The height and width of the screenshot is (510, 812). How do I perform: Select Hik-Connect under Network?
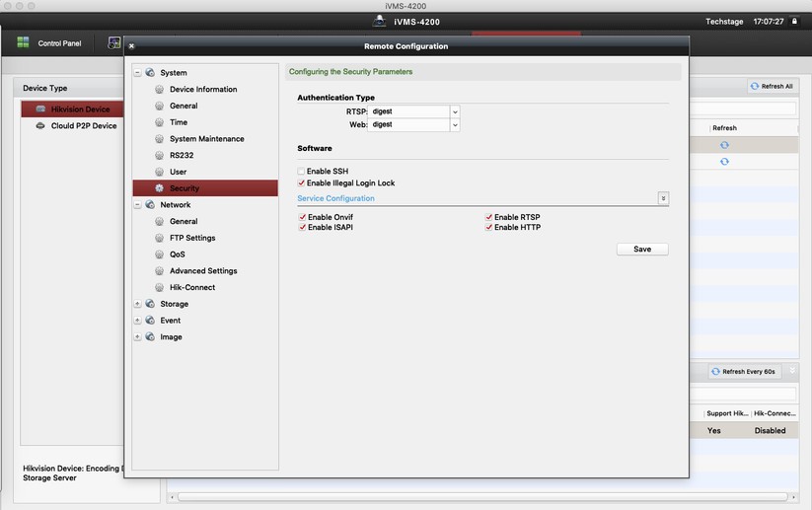tap(192, 287)
